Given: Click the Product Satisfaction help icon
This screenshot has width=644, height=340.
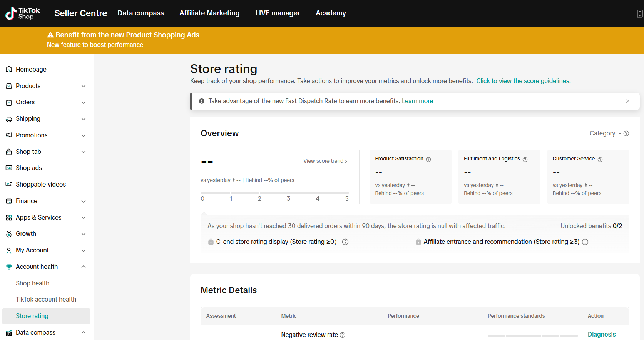Looking at the screenshot, I should pos(428,159).
